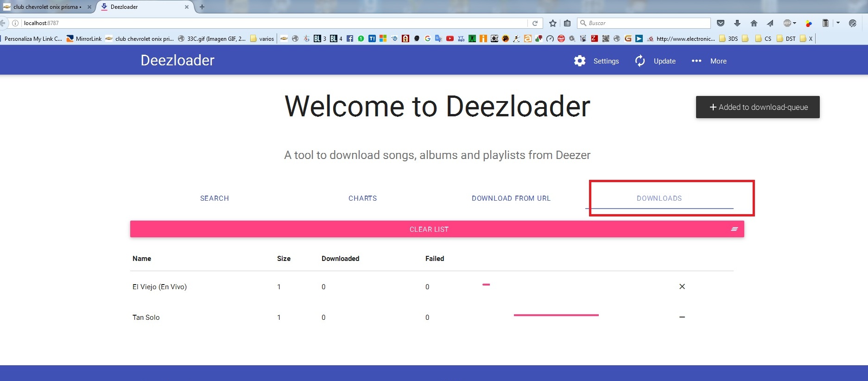Click the Update refresh icon
868x381 pixels.
[640, 61]
